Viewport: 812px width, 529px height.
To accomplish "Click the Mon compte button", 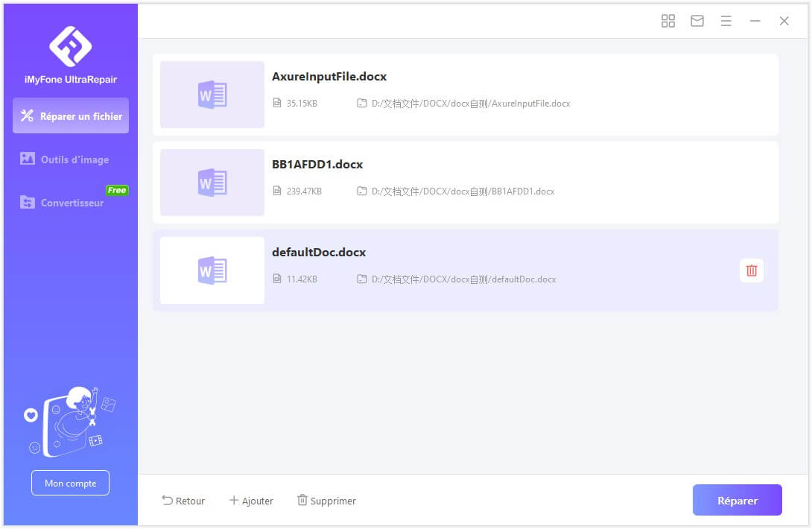I will pos(70,483).
